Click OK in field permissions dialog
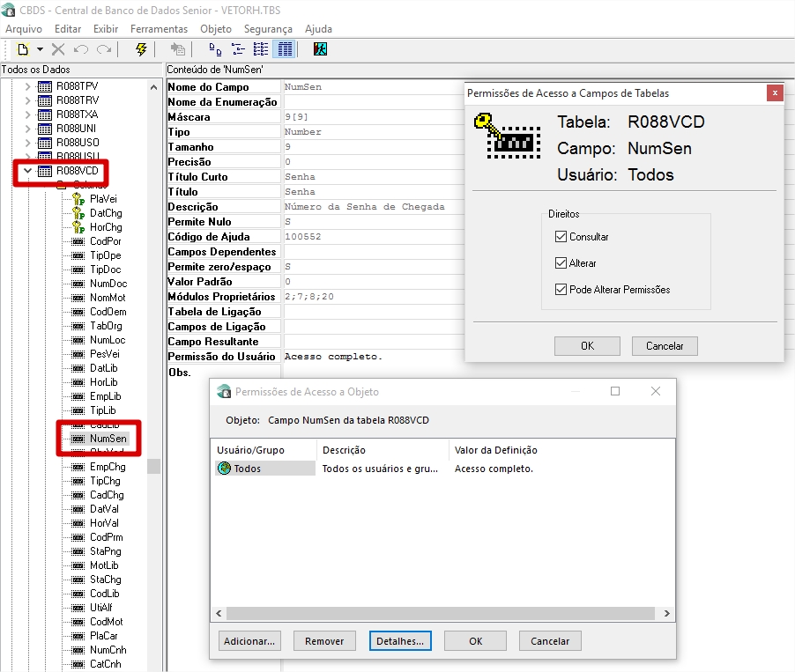The height and width of the screenshot is (672, 795). click(587, 346)
